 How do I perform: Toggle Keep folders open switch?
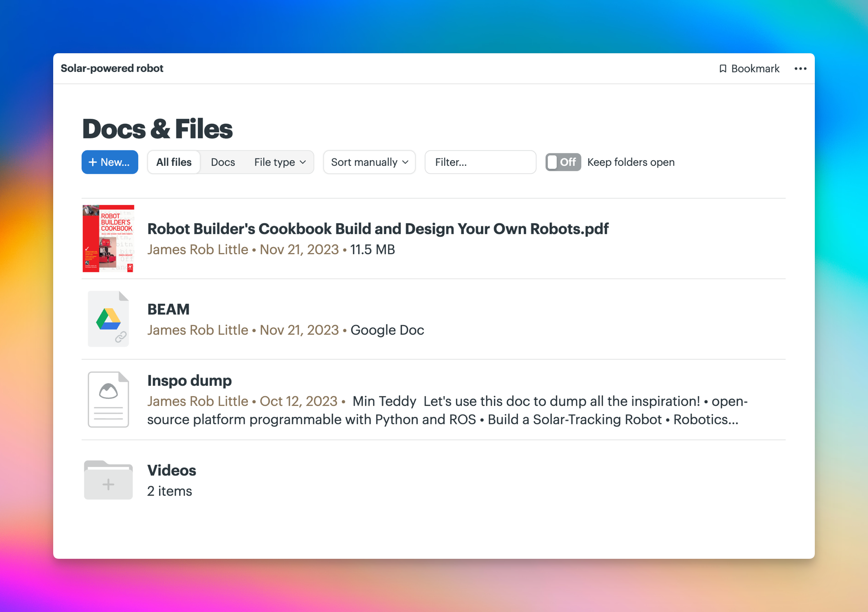coord(563,162)
